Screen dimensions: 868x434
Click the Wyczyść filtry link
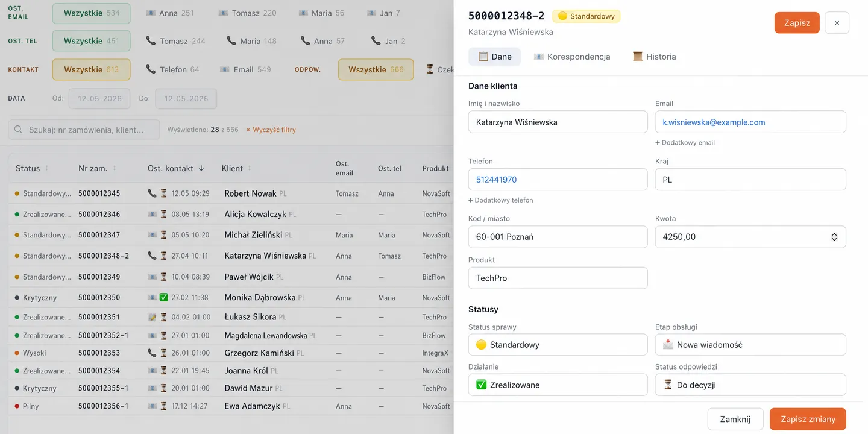tap(271, 130)
